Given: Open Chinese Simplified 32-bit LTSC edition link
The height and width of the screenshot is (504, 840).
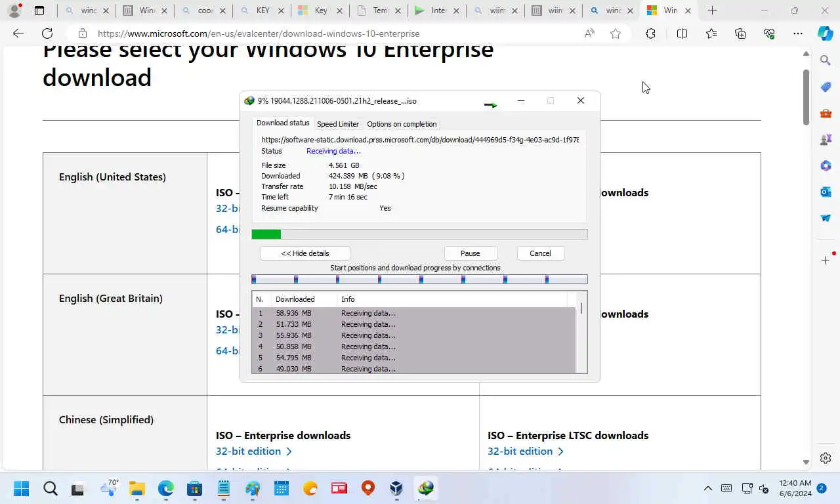Looking at the screenshot, I should click(x=525, y=451).
